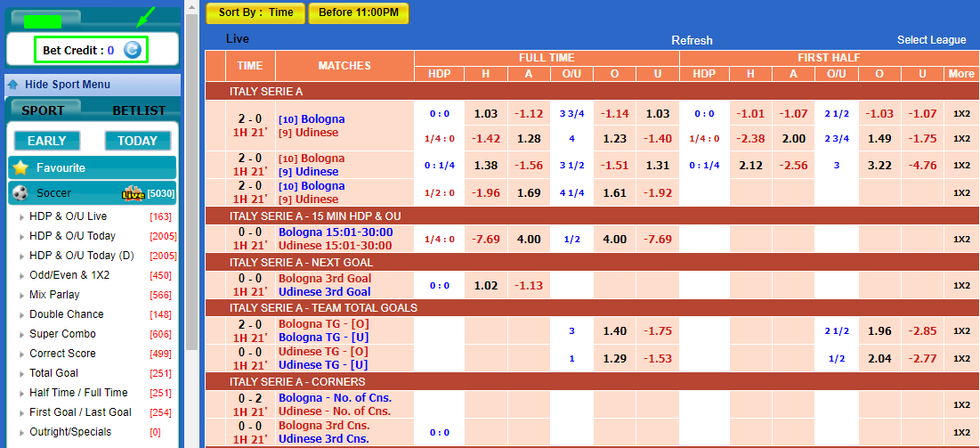
Task: Refresh the Bet Credit balance icon
Action: (x=132, y=50)
